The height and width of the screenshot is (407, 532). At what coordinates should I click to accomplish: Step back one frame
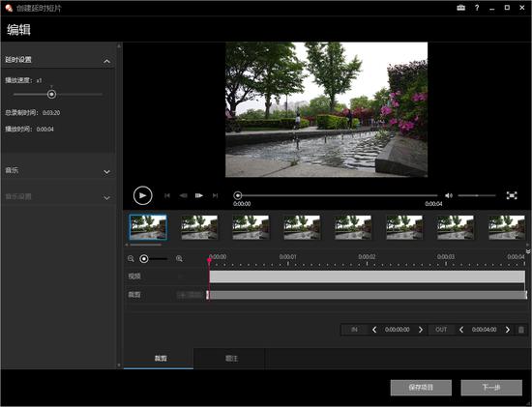click(183, 195)
